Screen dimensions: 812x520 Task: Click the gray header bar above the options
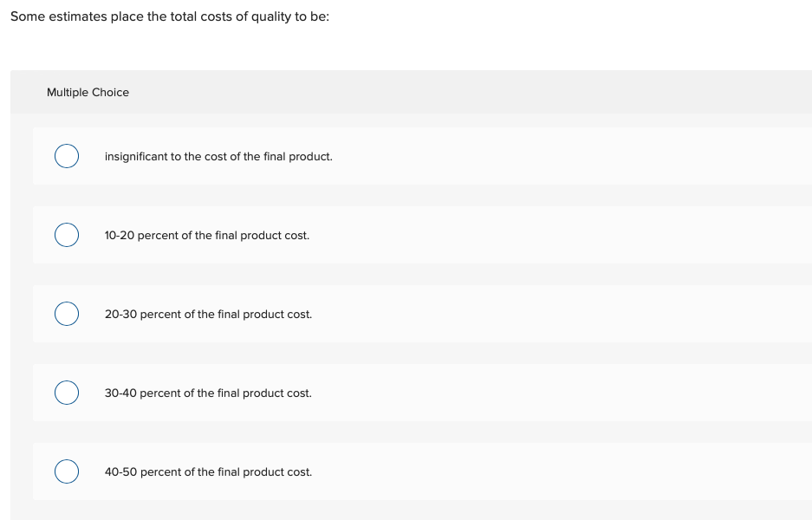[x=407, y=93]
